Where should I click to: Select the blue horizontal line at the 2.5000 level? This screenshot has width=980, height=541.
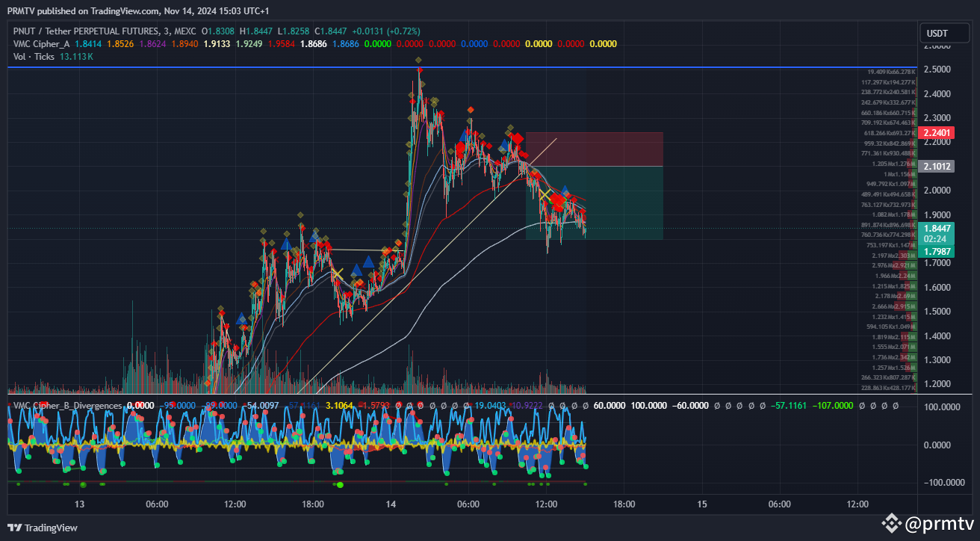(x=463, y=68)
